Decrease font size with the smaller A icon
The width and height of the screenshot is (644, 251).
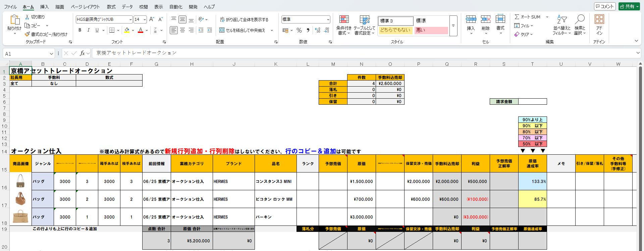click(160, 19)
